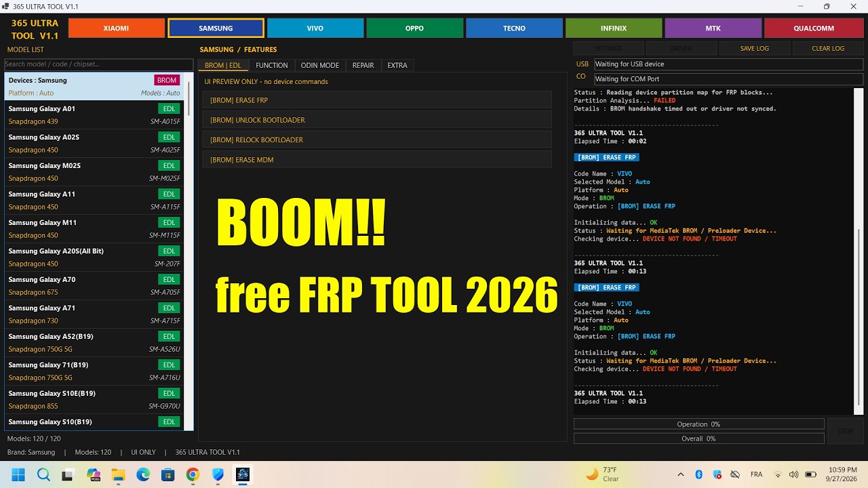Open the blue shield app in the taskbar

coord(218,474)
